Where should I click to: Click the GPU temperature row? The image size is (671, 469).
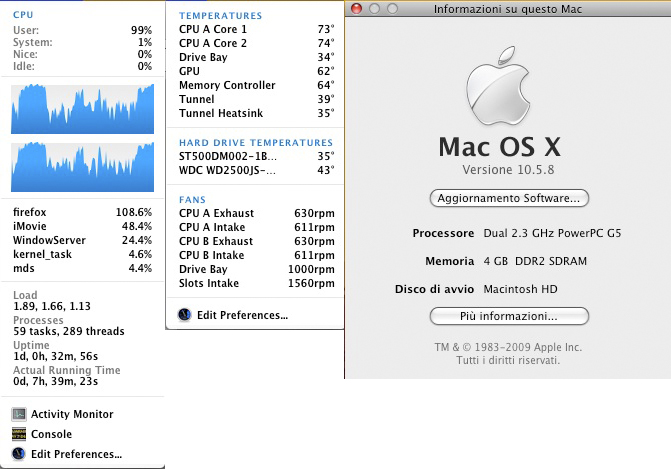(x=255, y=71)
